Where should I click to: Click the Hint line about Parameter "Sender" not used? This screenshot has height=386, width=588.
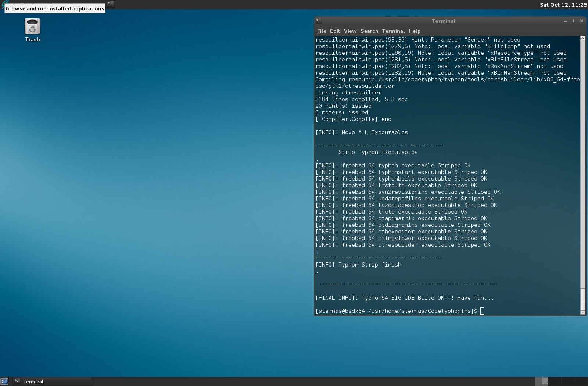coord(418,40)
